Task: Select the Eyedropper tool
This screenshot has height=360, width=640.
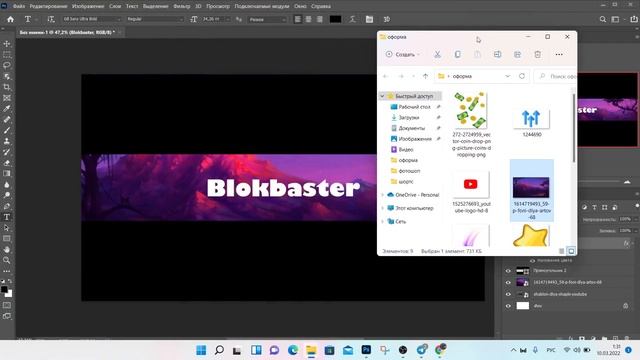Action: point(7,109)
